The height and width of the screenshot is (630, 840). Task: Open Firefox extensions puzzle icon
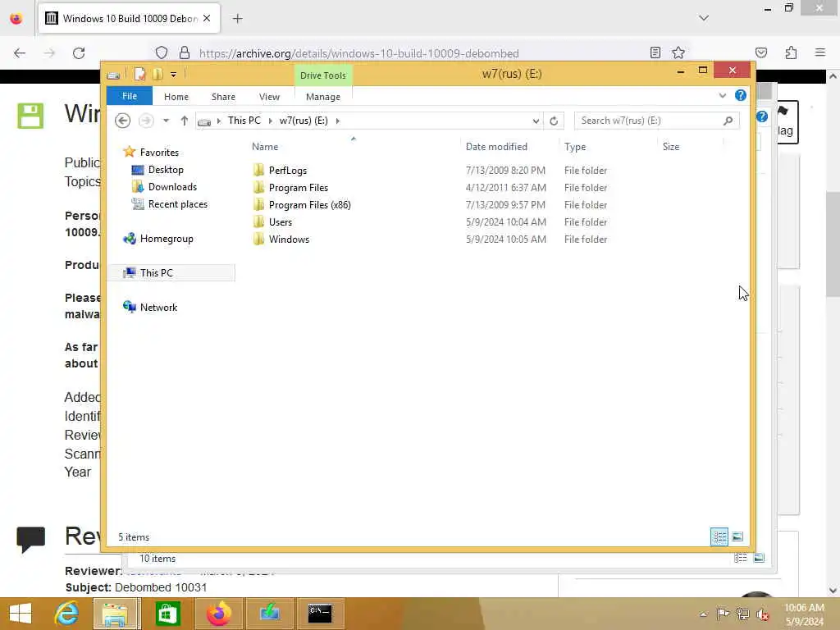coord(792,52)
